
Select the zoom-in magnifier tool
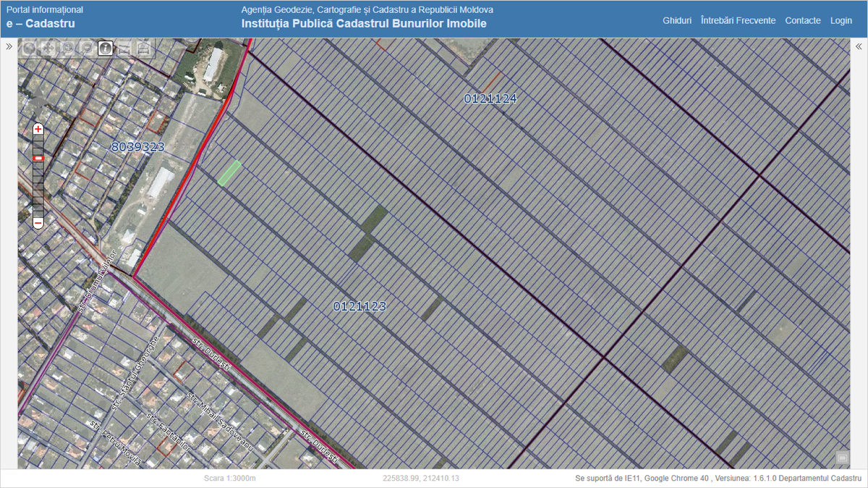tap(68, 49)
